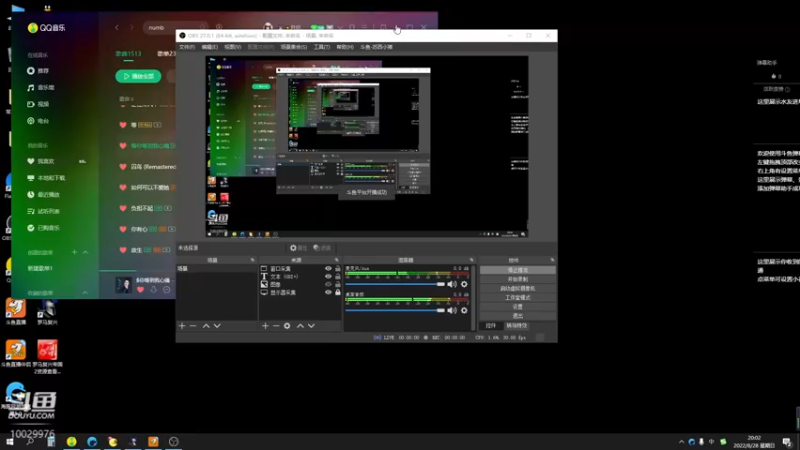Lock the 窗口采集 source
This screenshot has height=450, width=800.
tap(338, 268)
